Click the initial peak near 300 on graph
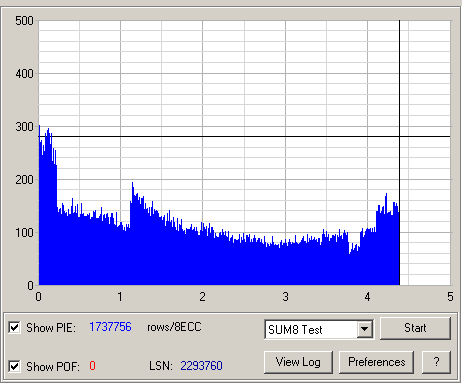The image size is (462, 384). click(39, 127)
